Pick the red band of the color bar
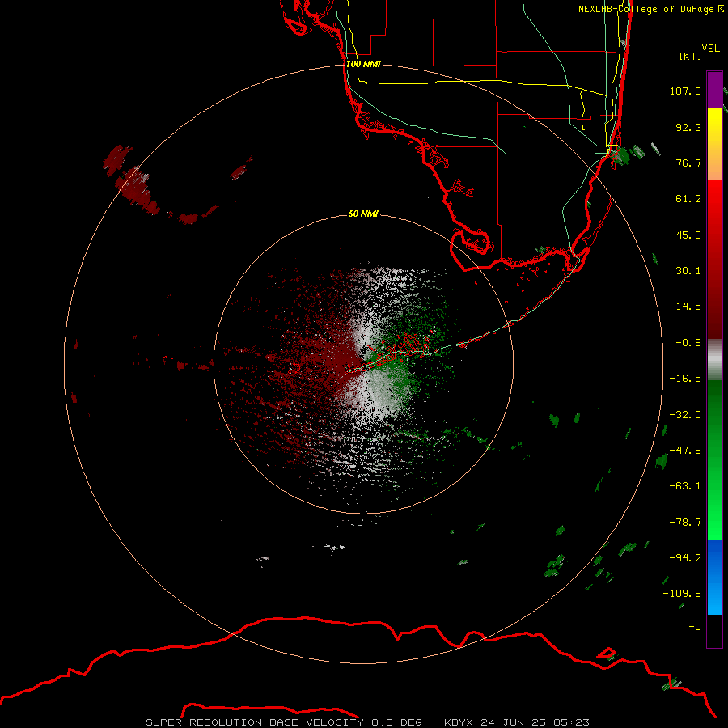Viewport: 728px width, 728px height. 714,259
